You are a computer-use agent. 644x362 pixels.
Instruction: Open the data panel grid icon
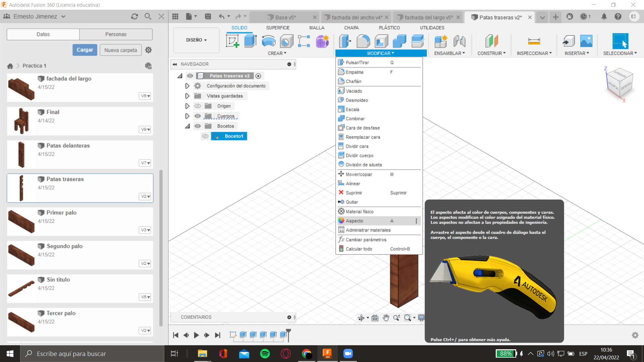[x=175, y=16]
